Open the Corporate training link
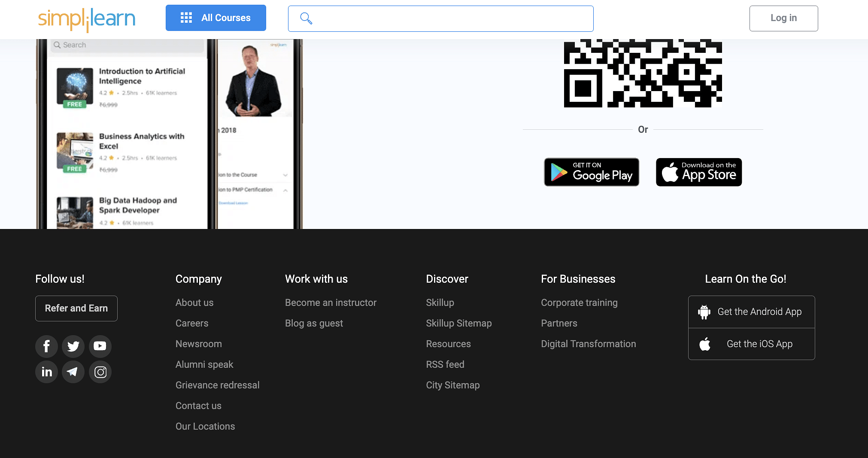Image resolution: width=868 pixels, height=458 pixels. coord(579,302)
